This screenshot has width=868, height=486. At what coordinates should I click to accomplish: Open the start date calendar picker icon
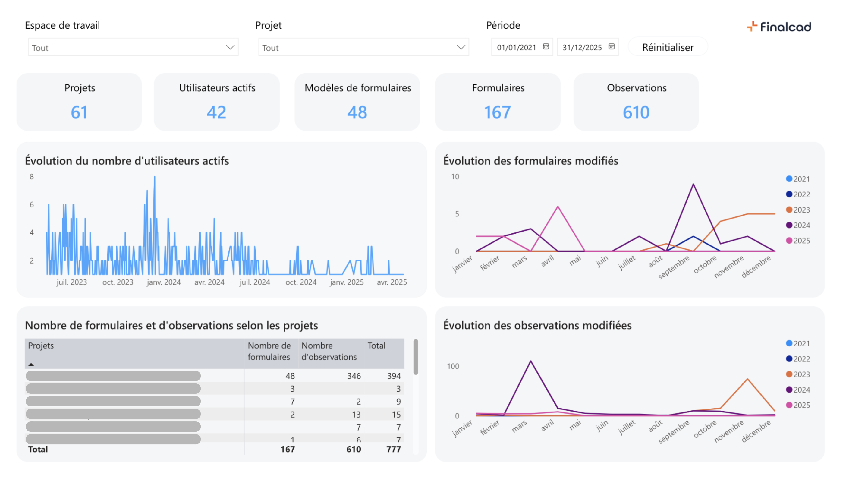[x=546, y=46]
